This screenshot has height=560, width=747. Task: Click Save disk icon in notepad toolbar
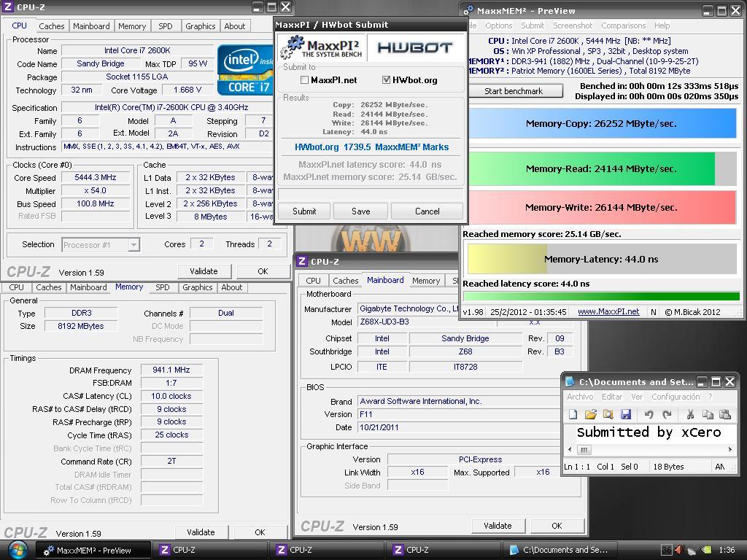pyautogui.click(x=625, y=414)
